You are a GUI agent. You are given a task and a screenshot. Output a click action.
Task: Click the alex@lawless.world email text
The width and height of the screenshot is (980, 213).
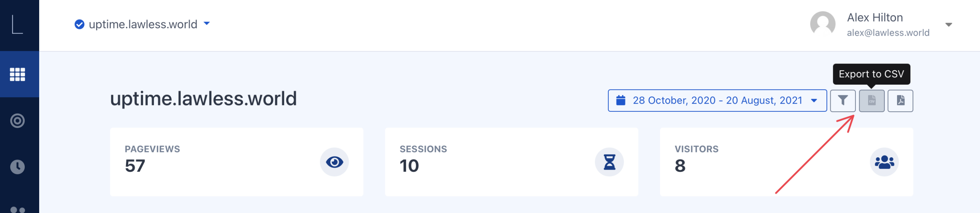click(888, 33)
